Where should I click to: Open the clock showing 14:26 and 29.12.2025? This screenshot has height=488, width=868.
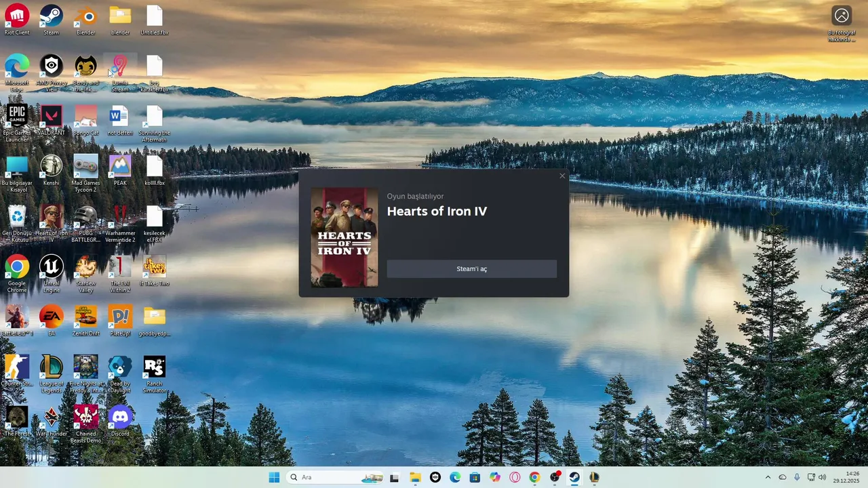[846, 477]
